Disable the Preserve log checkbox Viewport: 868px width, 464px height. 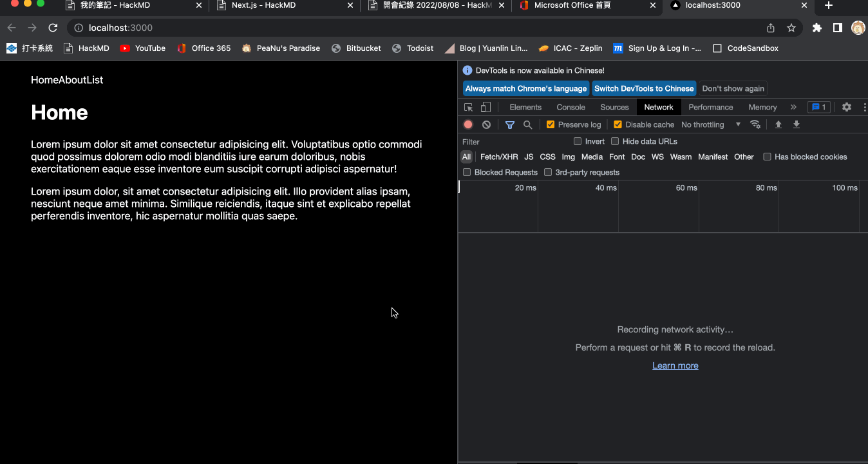(x=551, y=124)
